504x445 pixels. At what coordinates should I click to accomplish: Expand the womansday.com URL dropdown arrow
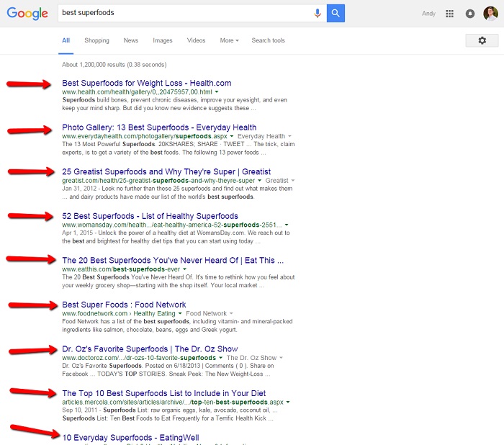pyautogui.click(x=287, y=225)
